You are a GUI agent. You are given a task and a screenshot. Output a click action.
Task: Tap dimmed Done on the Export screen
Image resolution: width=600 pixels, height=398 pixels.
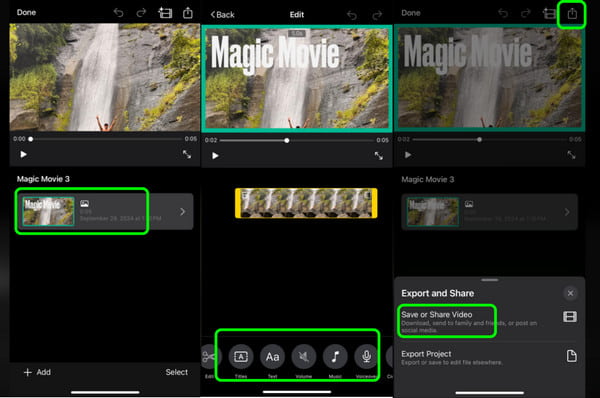pos(411,13)
